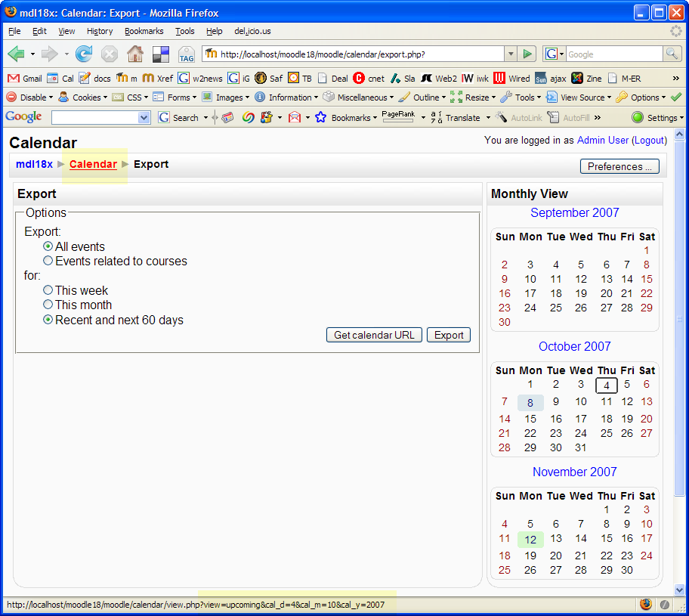This screenshot has width=689, height=616.
Task: Open the cnet bookmark
Action: (369, 79)
